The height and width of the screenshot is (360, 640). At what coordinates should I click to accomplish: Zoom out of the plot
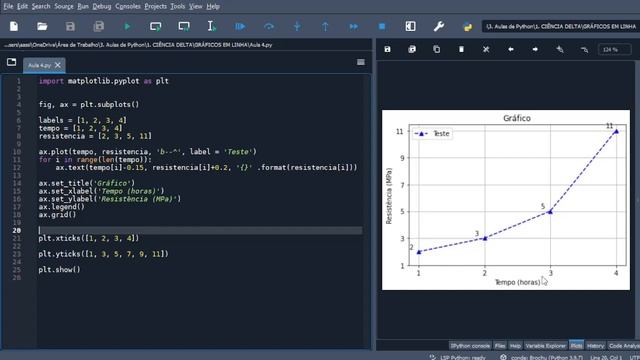pyautogui.click(x=584, y=49)
